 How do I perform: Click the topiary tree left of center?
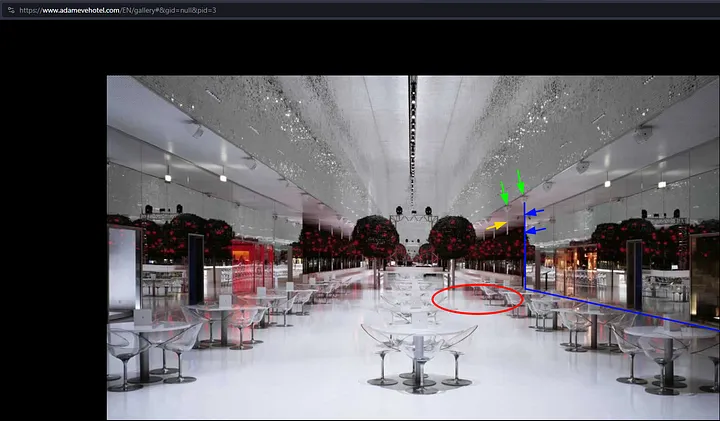tap(375, 236)
